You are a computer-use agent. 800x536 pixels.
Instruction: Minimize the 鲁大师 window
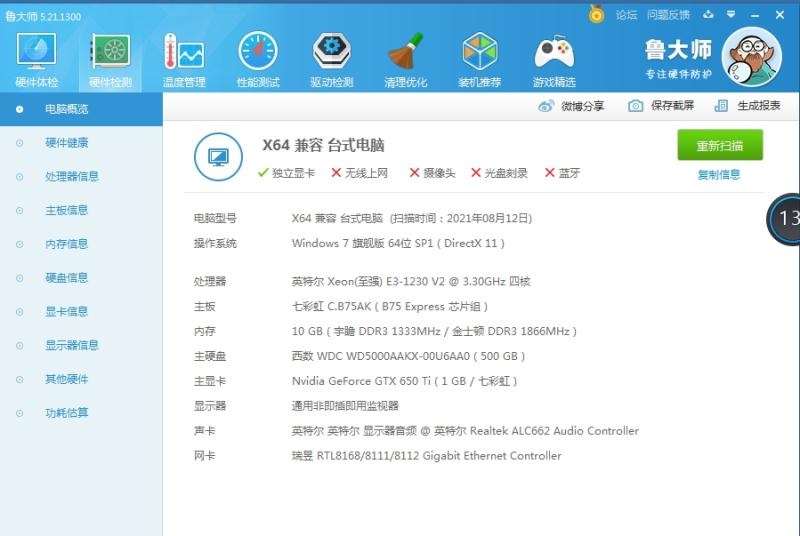pos(755,15)
